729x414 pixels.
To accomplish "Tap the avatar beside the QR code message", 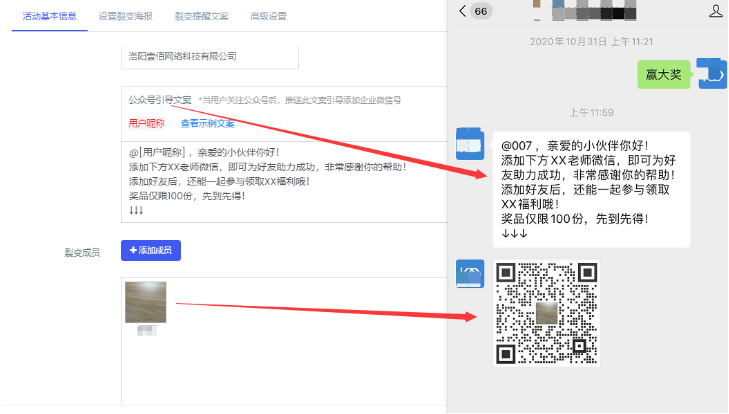I will 470,275.
